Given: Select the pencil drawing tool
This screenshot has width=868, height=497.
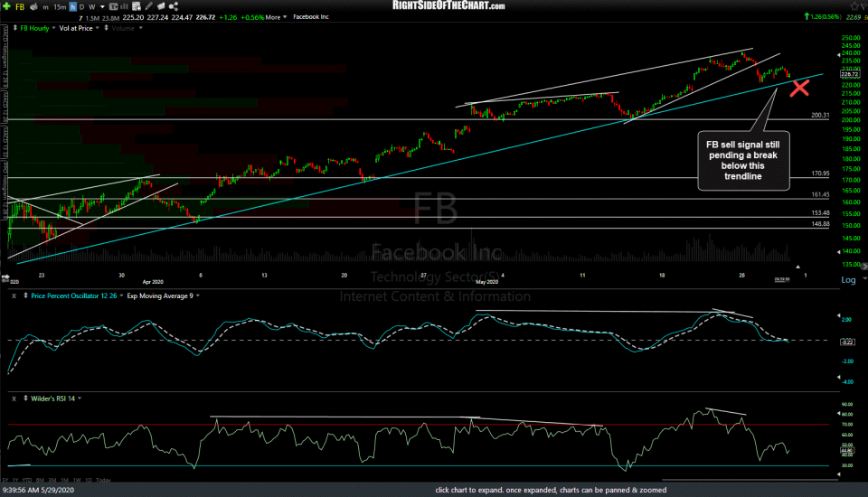Looking at the screenshot, I should pos(149,6).
